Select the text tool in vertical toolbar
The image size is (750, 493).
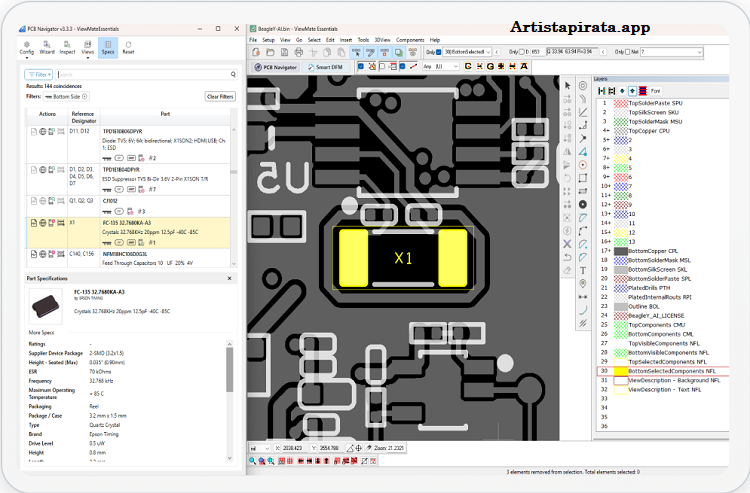coord(582,270)
